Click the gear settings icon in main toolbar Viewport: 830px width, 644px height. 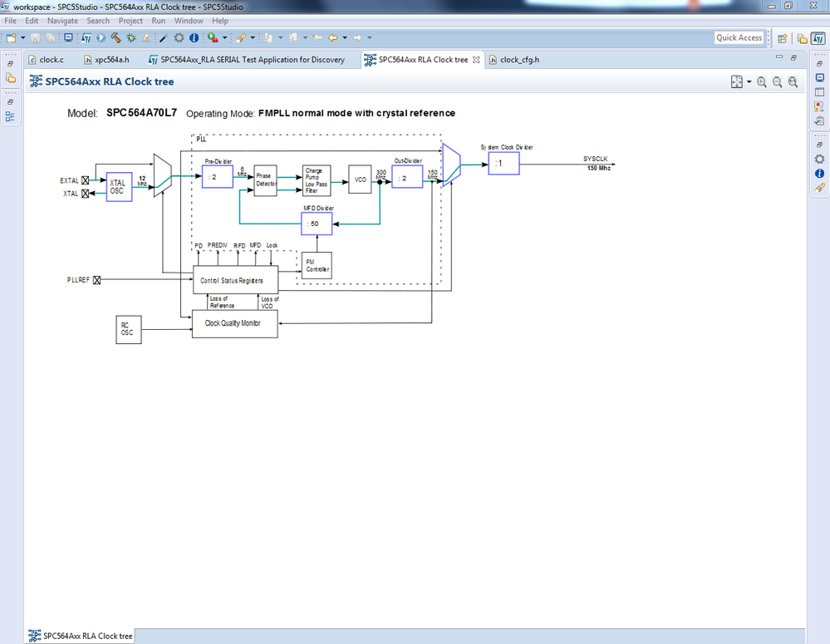179,37
